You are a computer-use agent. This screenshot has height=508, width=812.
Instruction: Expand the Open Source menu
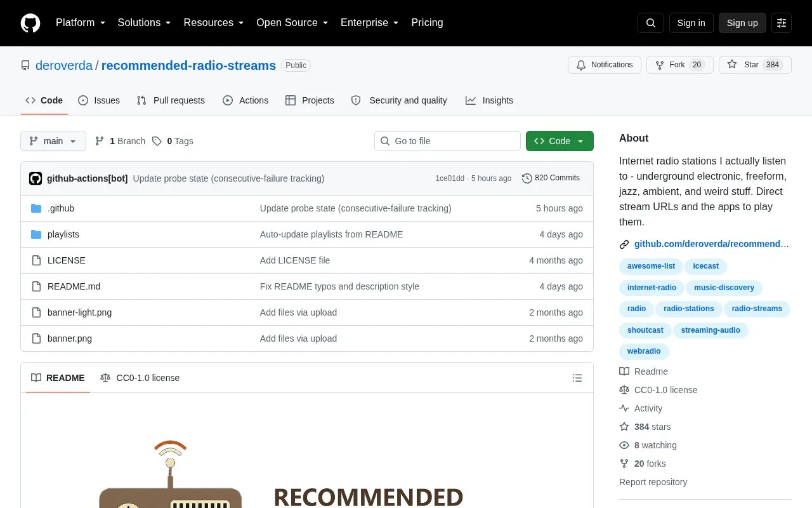coord(292,23)
